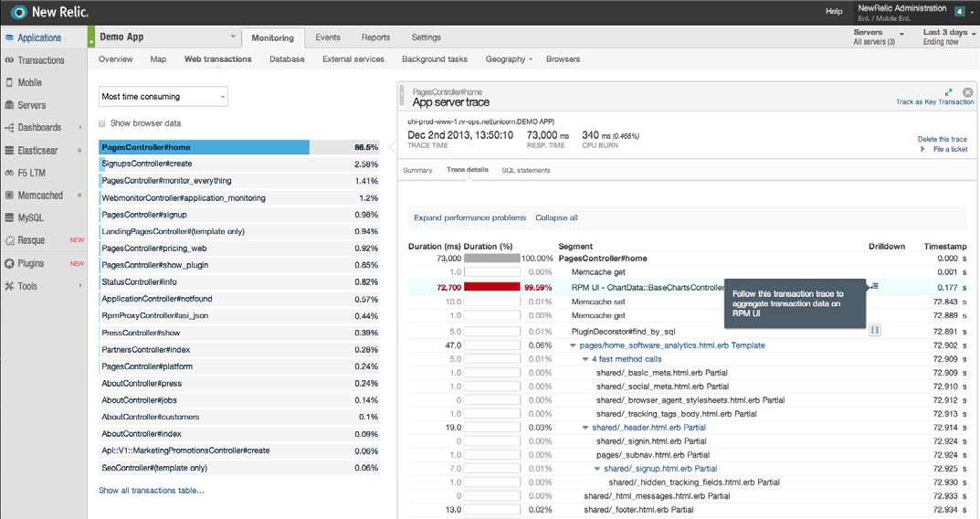Click red 99.59% duration bar
Image resolution: width=980 pixels, height=519 pixels.
point(492,287)
